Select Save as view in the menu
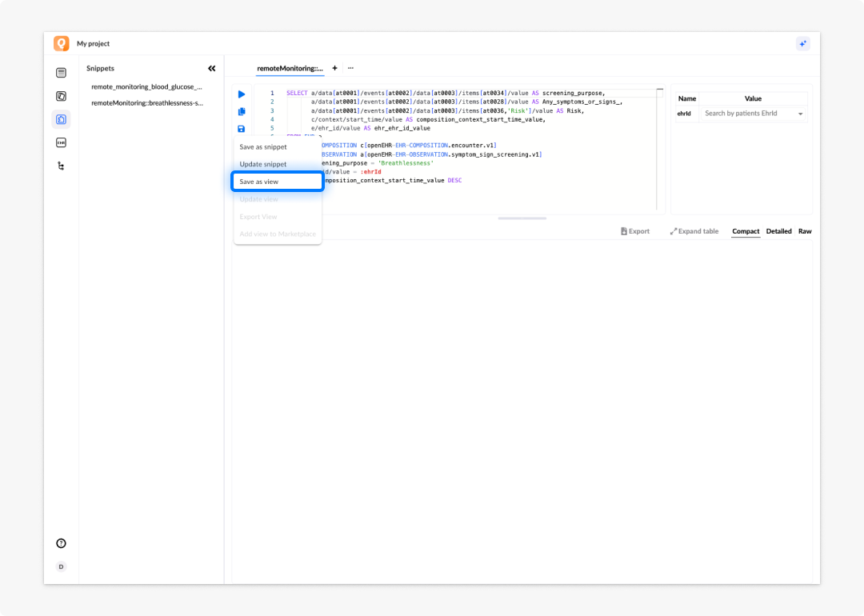This screenshot has height=616, width=864. coord(277,182)
